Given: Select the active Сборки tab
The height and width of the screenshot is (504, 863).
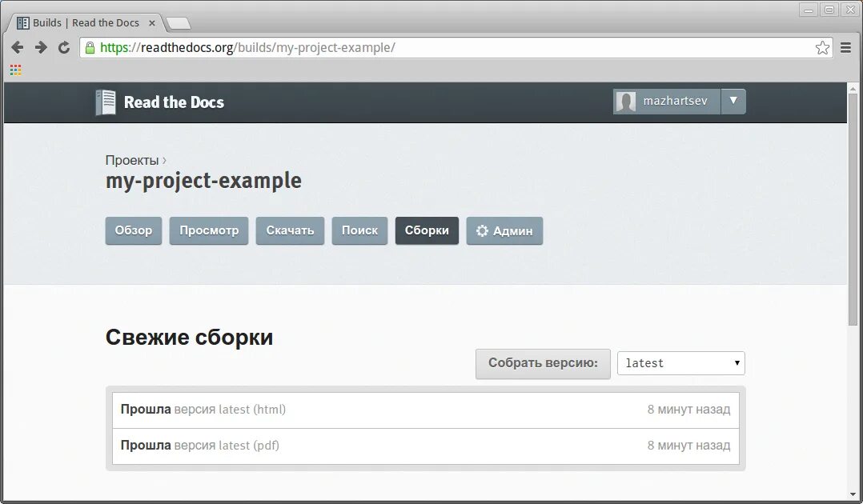Looking at the screenshot, I should coord(427,230).
